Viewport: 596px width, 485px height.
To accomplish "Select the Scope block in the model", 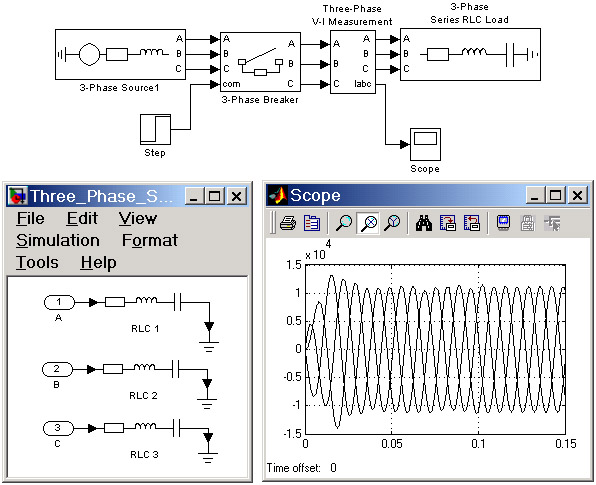I will 425,144.
